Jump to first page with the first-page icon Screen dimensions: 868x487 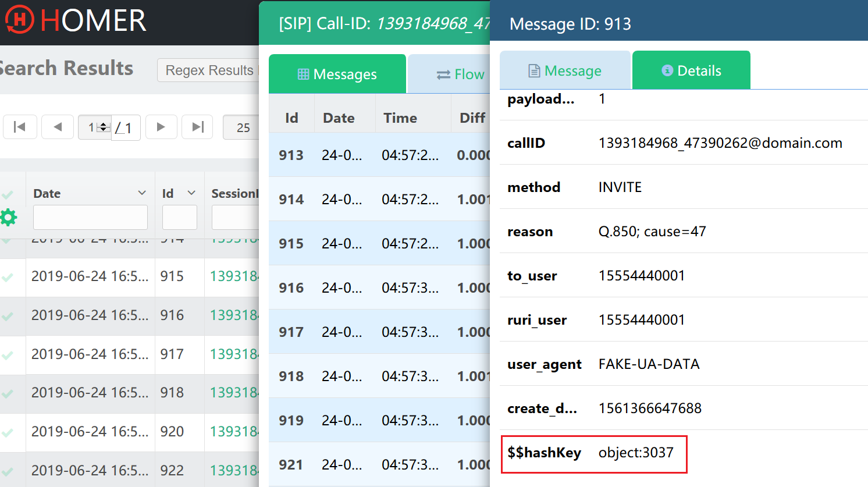tap(20, 127)
